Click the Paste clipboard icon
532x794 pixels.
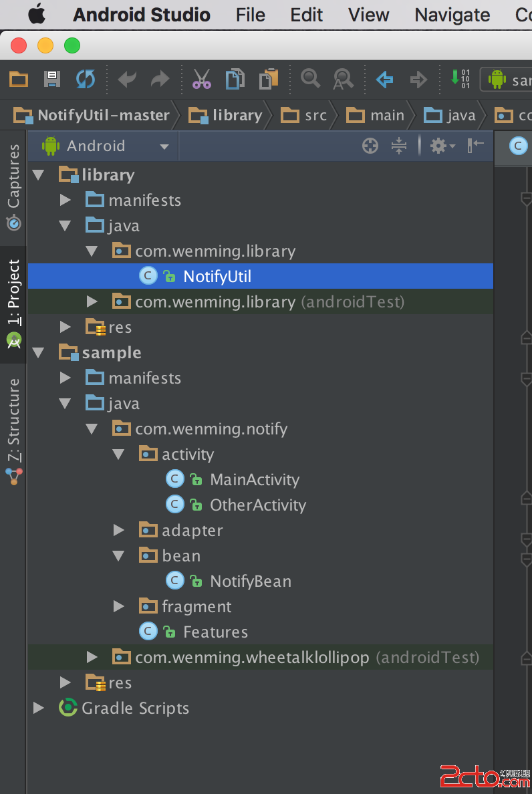coord(269,80)
